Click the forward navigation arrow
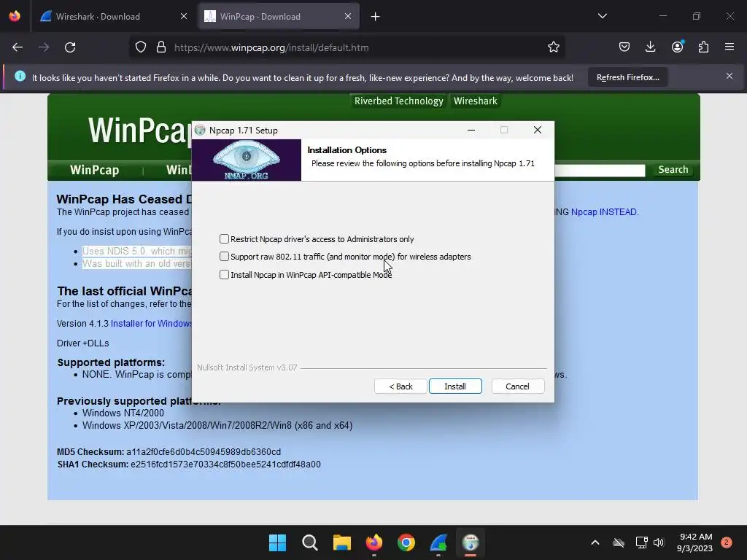This screenshot has width=747, height=560. (44, 47)
